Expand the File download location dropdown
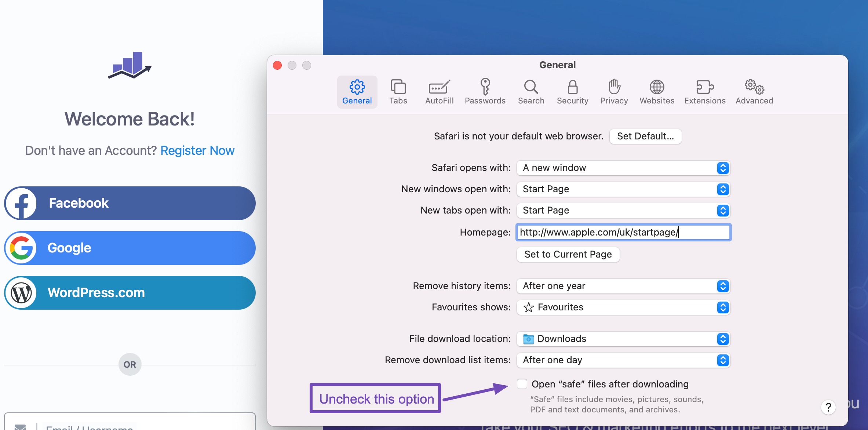Viewport: 868px width, 430px height. coord(623,339)
